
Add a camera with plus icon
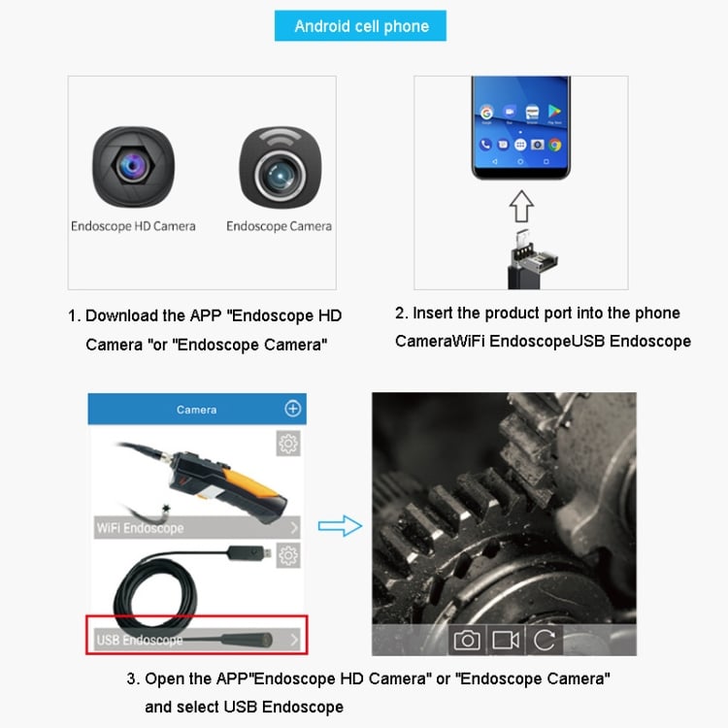(x=292, y=409)
